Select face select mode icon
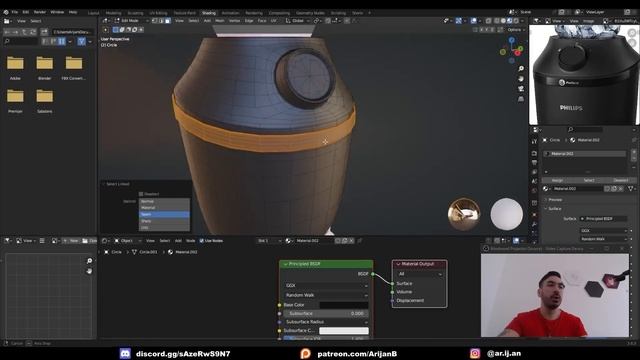640x360 pixels. pyautogui.click(x=167, y=20)
